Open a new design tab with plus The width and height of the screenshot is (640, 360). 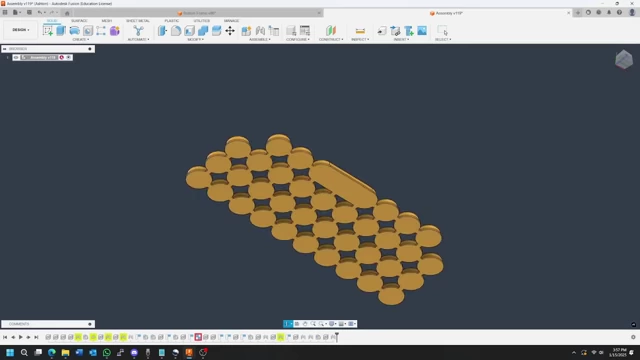pos(578,13)
